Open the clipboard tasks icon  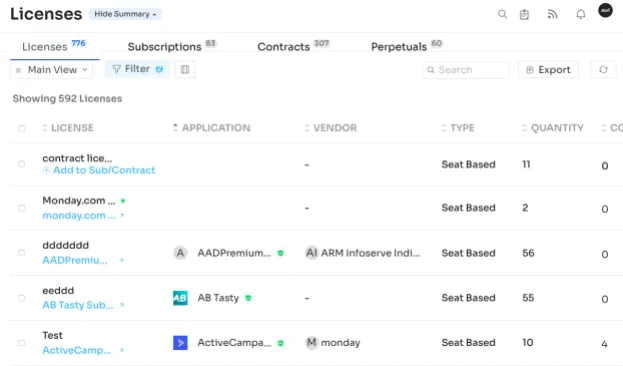524,14
